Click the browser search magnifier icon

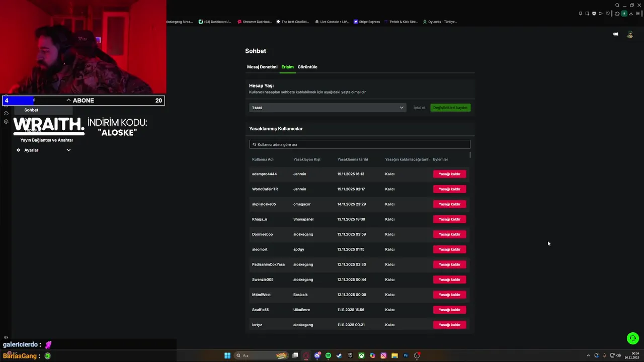[617, 5]
